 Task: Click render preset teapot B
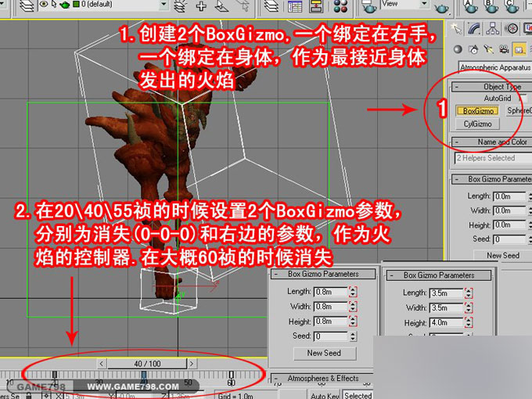491,6
